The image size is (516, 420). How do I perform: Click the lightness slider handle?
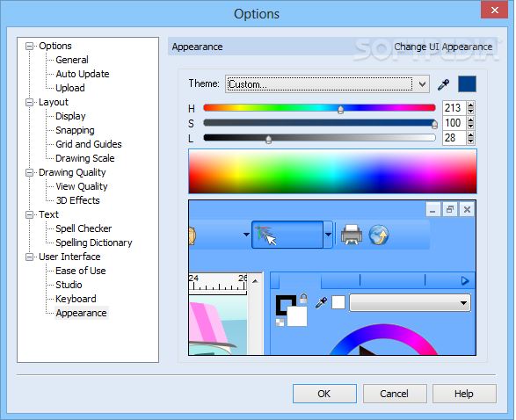(x=268, y=140)
